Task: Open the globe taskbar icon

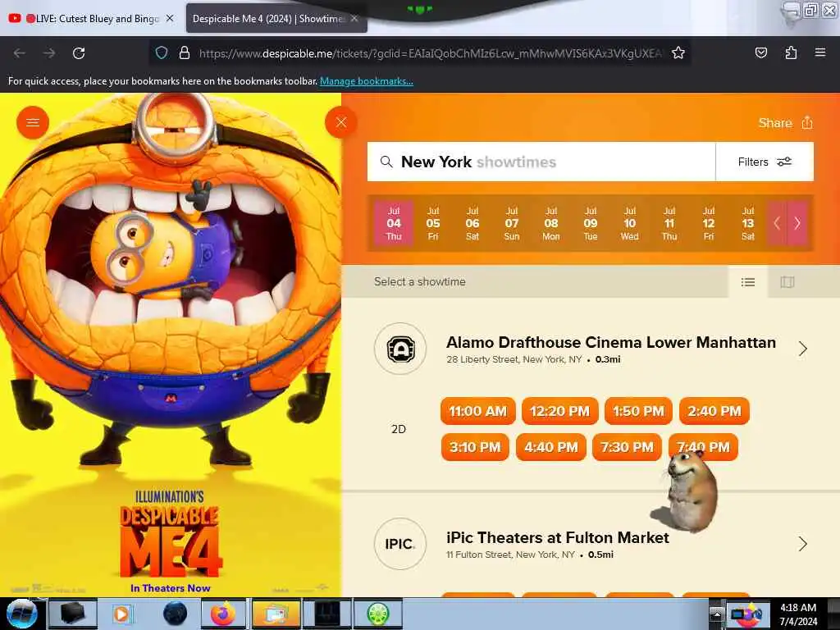Action: (x=175, y=614)
